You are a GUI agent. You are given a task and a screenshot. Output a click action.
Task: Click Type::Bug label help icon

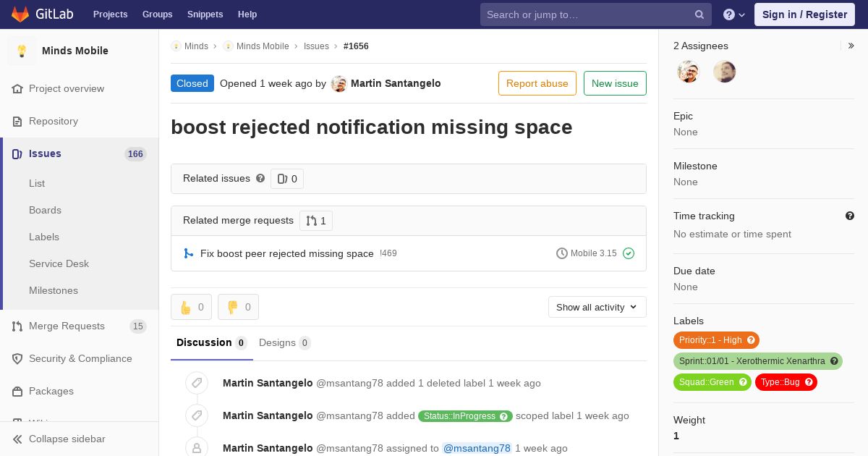pyautogui.click(x=809, y=382)
